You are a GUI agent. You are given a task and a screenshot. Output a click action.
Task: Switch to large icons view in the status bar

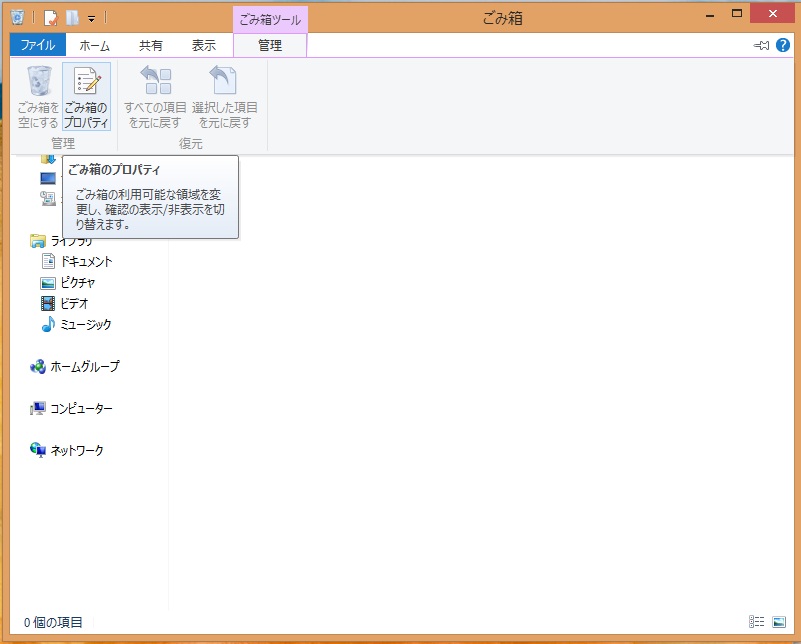tap(779, 622)
